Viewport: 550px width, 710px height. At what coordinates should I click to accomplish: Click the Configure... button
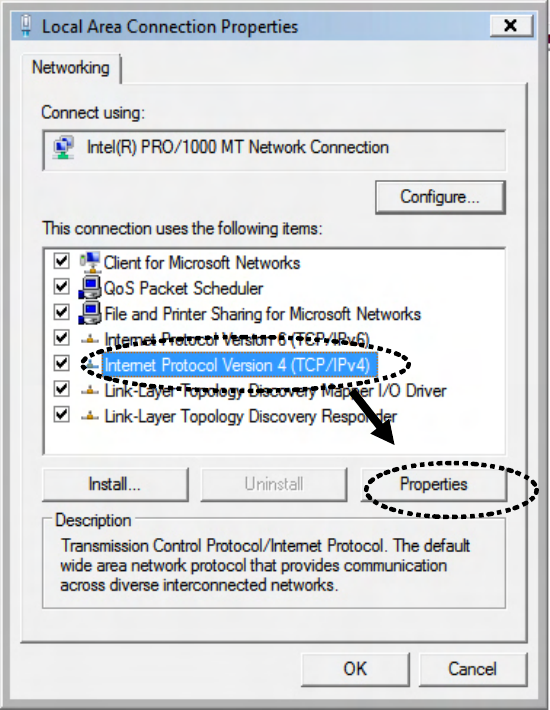point(440,197)
